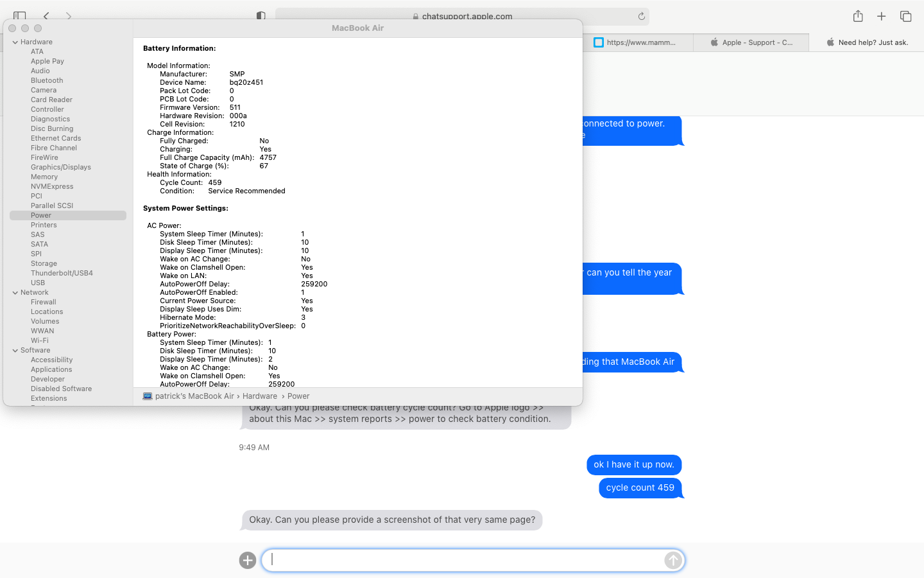Select Card Reader in the sidebar
Viewport: 924px width, 578px height.
tap(51, 100)
